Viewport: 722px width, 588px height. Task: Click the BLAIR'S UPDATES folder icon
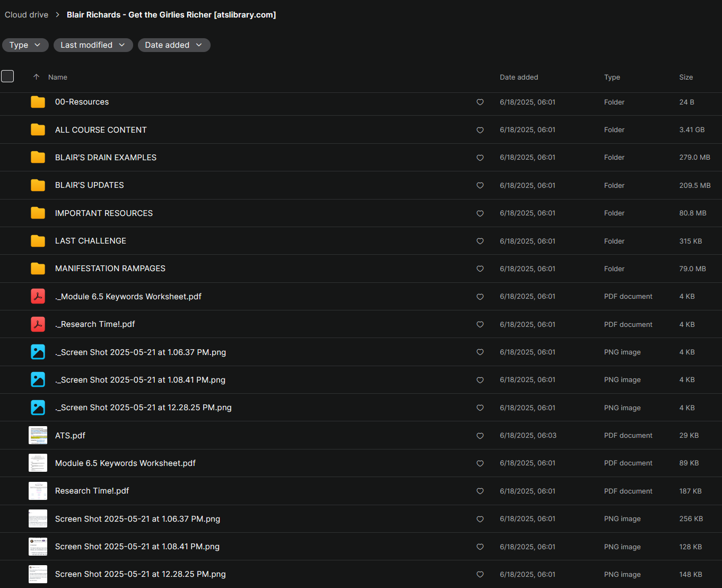(38, 185)
